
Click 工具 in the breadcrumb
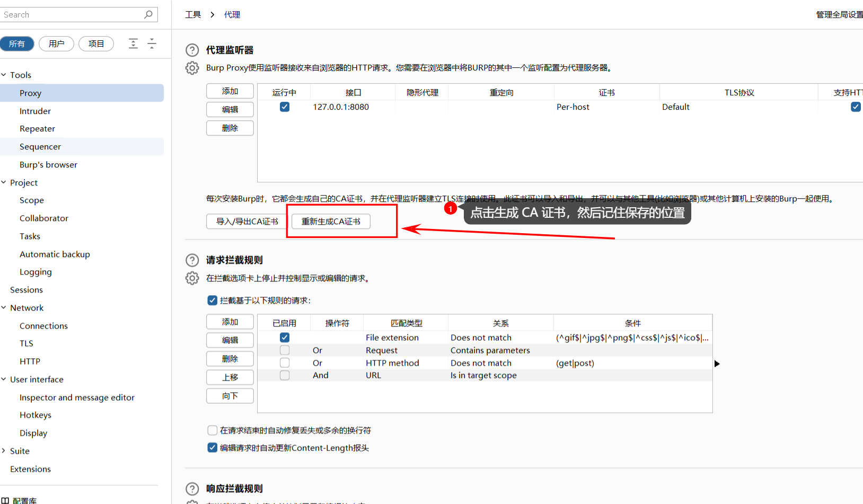tap(193, 15)
